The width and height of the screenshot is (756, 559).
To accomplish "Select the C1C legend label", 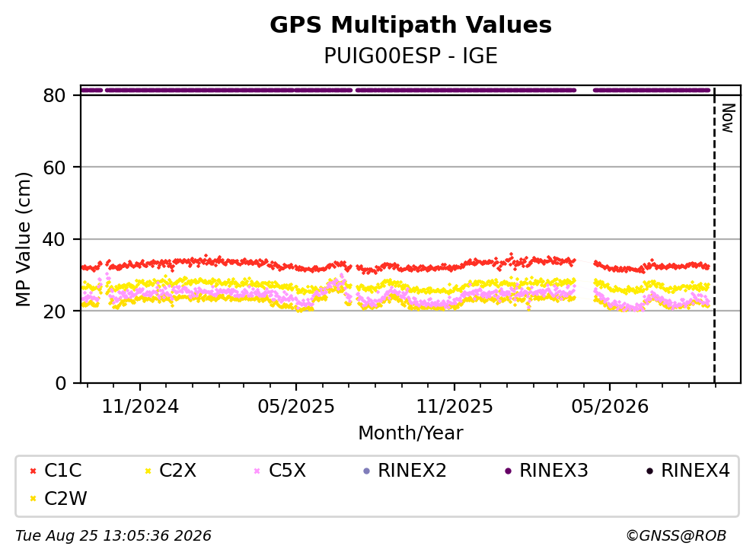I will [x=62, y=471].
